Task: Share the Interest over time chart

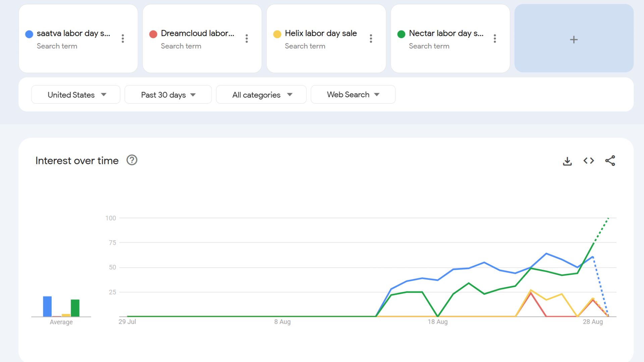Action: [610, 161]
